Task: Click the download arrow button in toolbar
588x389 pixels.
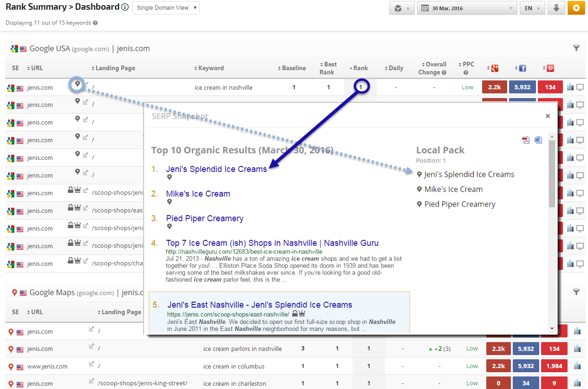Action: click(x=556, y=8)
